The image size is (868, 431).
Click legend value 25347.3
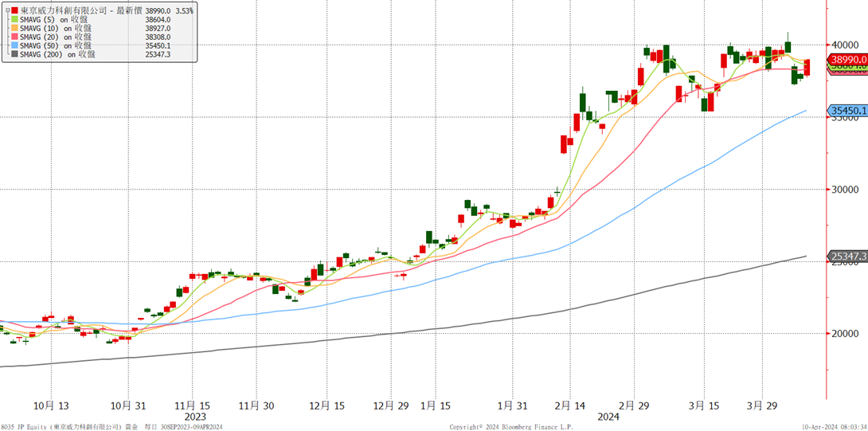[x=158, y=55]
